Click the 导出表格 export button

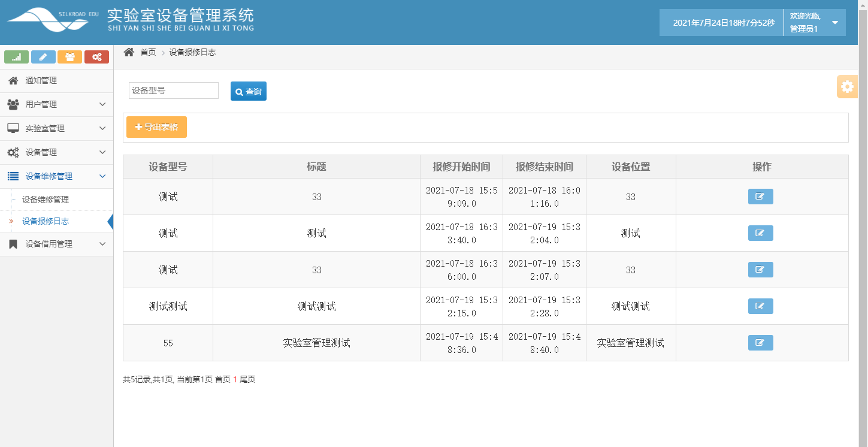tap(156, 126)
